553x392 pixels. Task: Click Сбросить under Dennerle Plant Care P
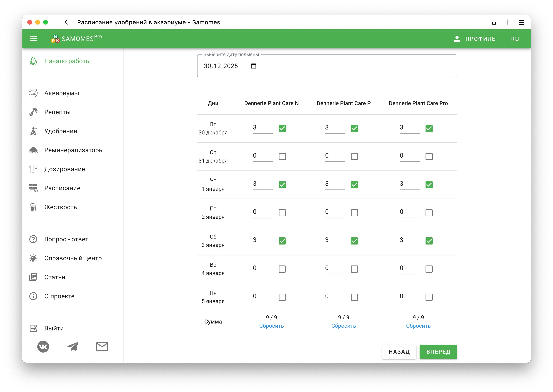point(344,326)
